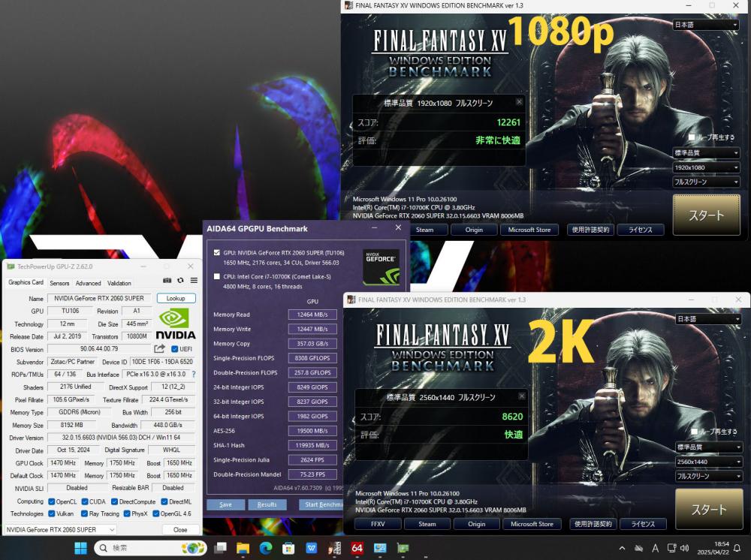Click cloud sync tray icon

(x=638, y=549)
